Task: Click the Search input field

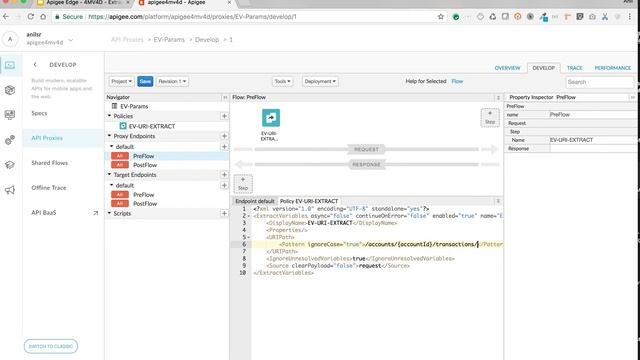Action: (x=599, y=82)
